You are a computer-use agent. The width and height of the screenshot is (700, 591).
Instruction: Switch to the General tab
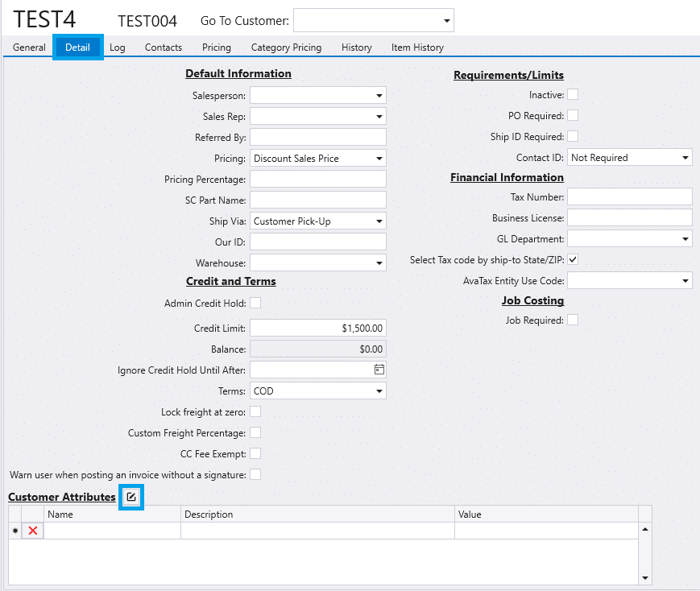[x=29, y=48]
